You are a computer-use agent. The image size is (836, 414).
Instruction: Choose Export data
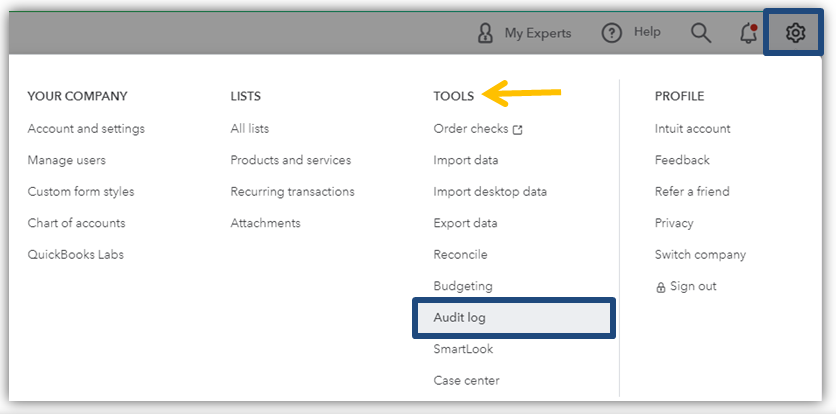[x=465, y=223]
